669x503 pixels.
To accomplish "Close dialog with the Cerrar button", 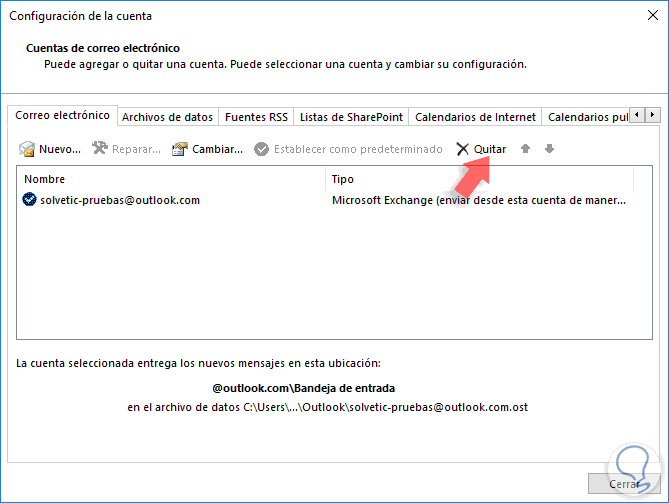I will (624, 484).
